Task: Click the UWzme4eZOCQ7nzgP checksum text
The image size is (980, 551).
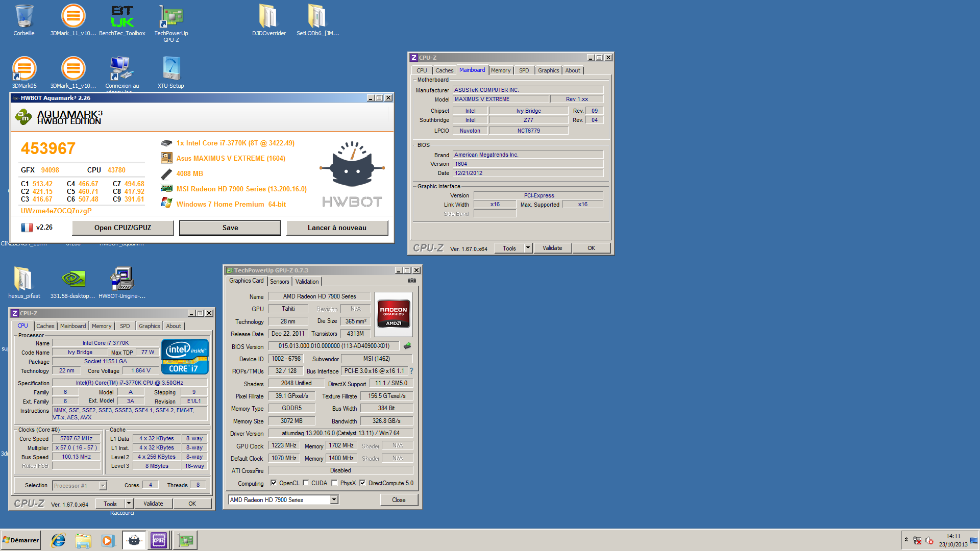Action: click(x=56, y=211)
